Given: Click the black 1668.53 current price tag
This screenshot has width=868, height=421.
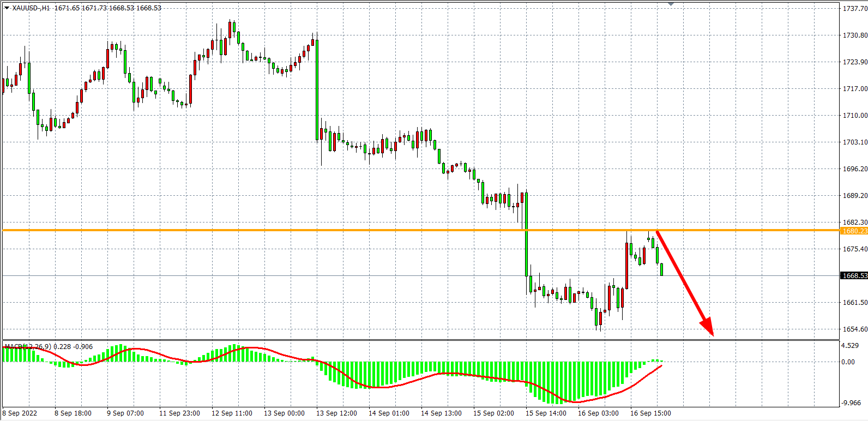Looking at the screenshot, I should click(x=854, y=275).
